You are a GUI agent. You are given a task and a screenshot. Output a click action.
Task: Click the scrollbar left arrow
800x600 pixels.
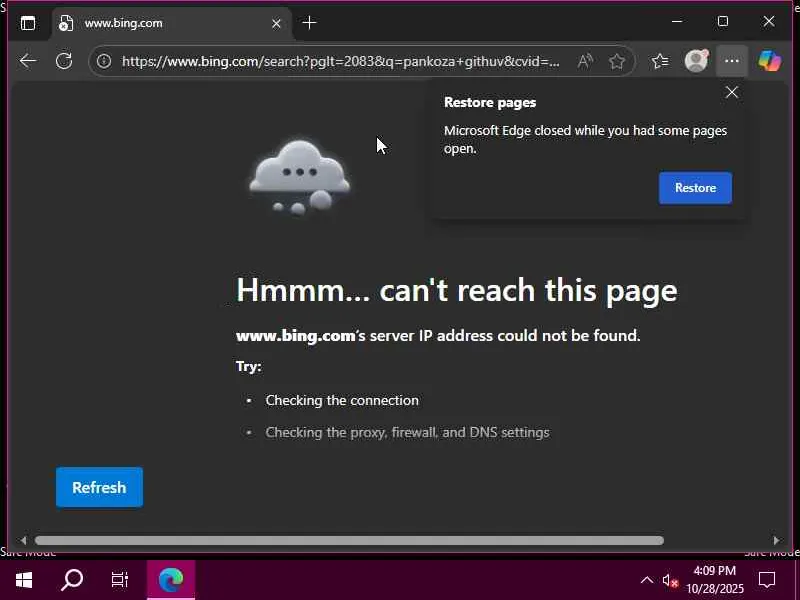22,540
